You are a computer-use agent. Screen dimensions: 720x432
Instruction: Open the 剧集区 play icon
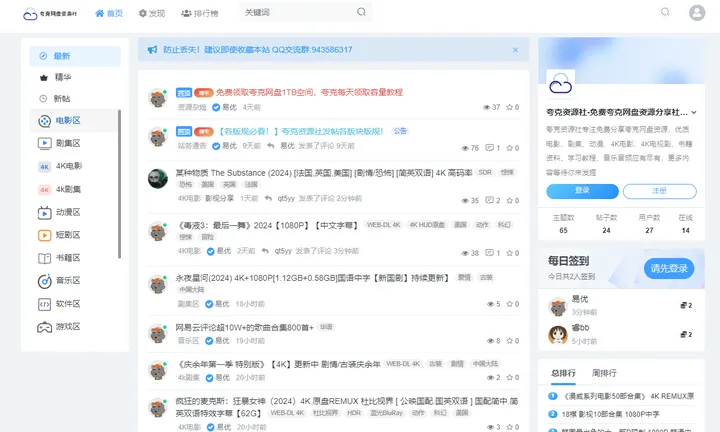click(x=44, y=144)
